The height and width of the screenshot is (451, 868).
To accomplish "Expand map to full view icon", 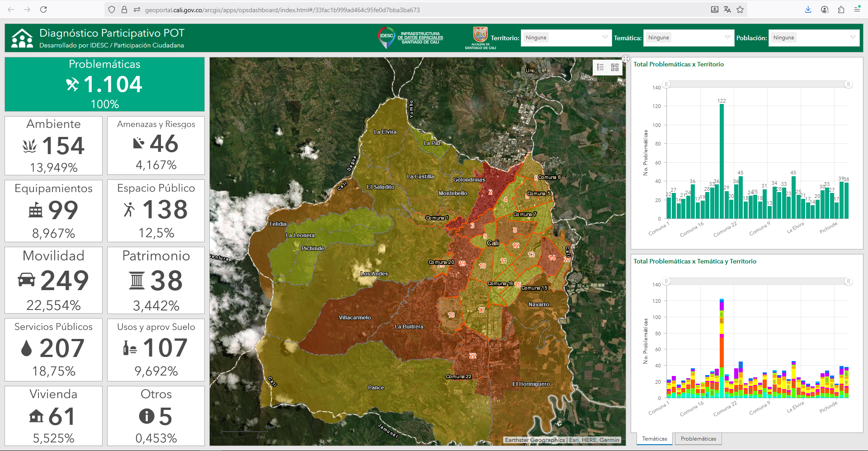I will click(x=626, y=59).
